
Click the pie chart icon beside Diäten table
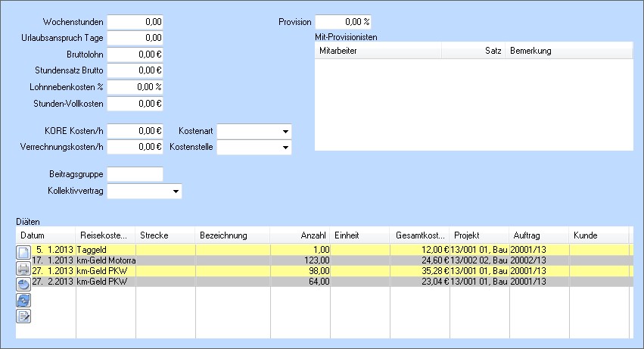point(23,284)
